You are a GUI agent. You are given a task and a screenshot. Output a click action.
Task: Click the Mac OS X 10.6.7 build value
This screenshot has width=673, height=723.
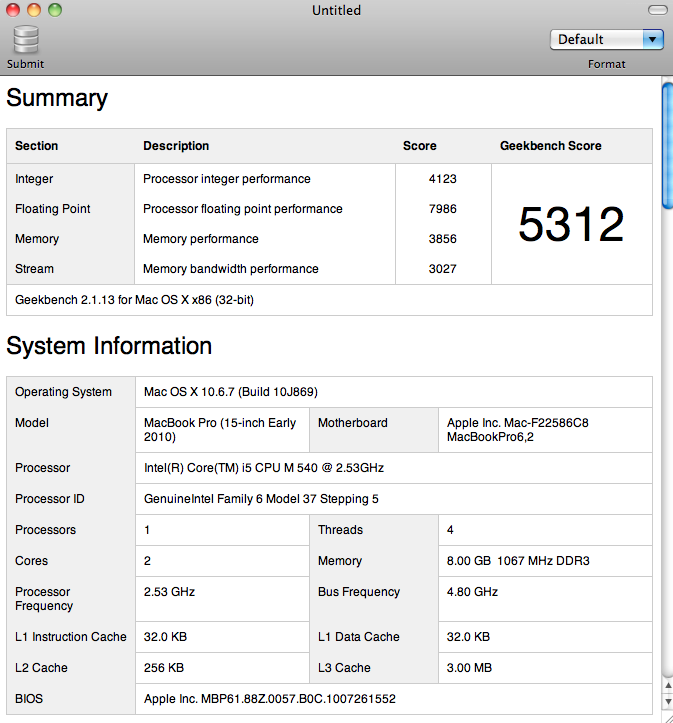[231, 392]
